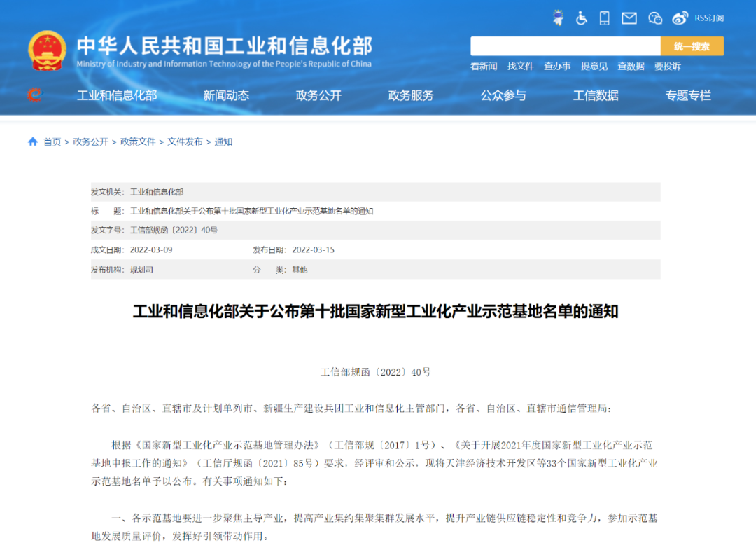Screen dimensions: 756x550
Task: Open the mobile version icon
Action: point(605,18)
